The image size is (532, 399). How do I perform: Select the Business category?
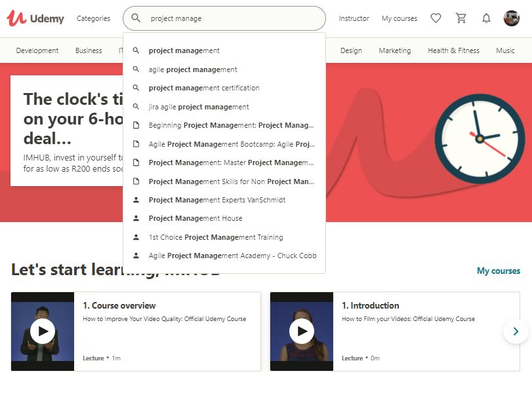pyautogui.click(x=89, y=50)
